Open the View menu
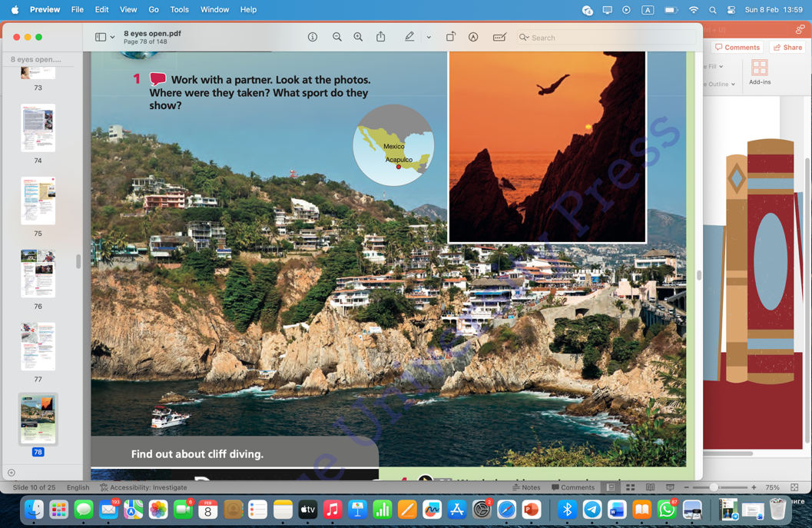This screenshot has height=528, width=812. 128,9
